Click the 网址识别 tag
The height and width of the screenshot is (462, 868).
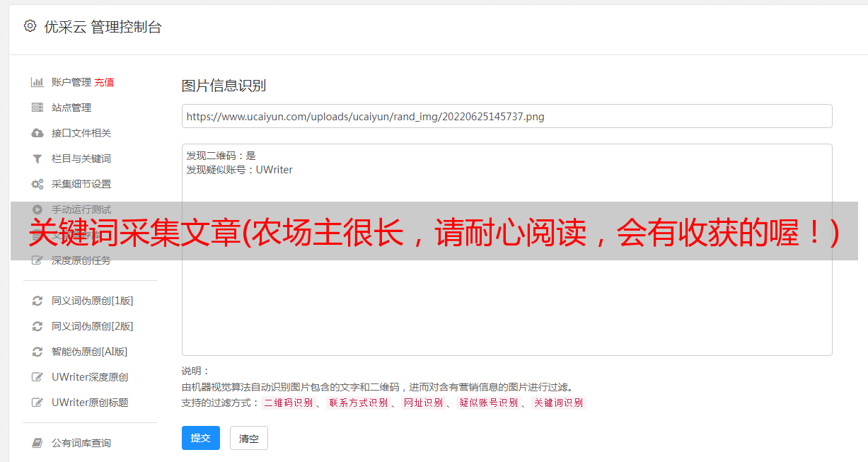(423, 403)
